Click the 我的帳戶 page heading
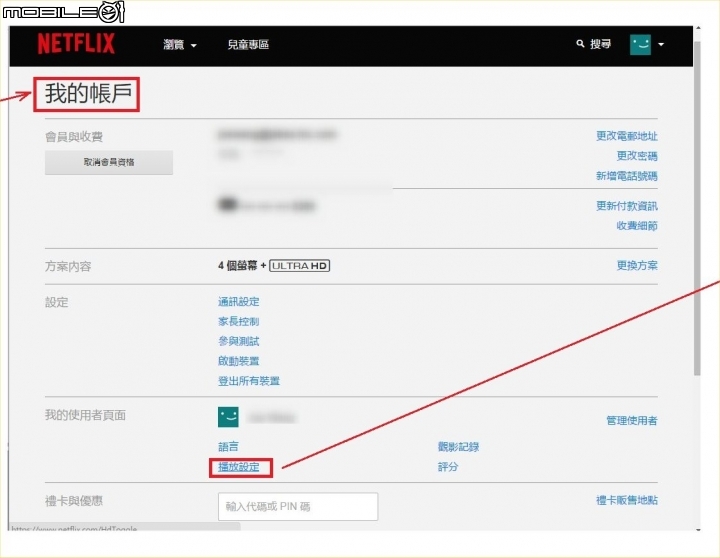 point(88,94)
